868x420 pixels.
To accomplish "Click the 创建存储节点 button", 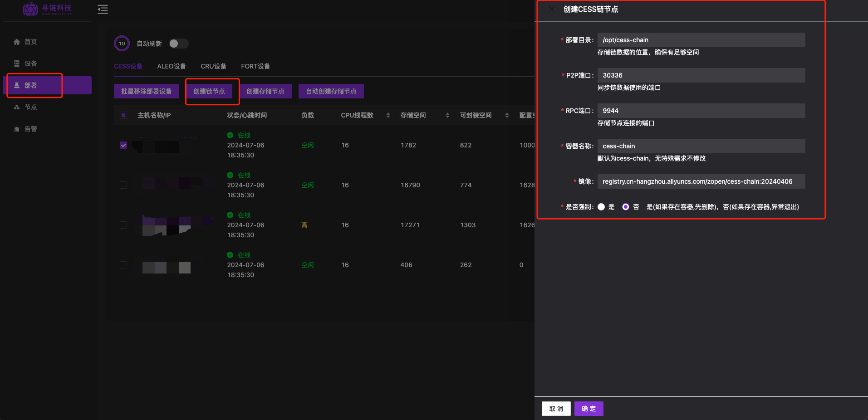I will click(265, 91).
